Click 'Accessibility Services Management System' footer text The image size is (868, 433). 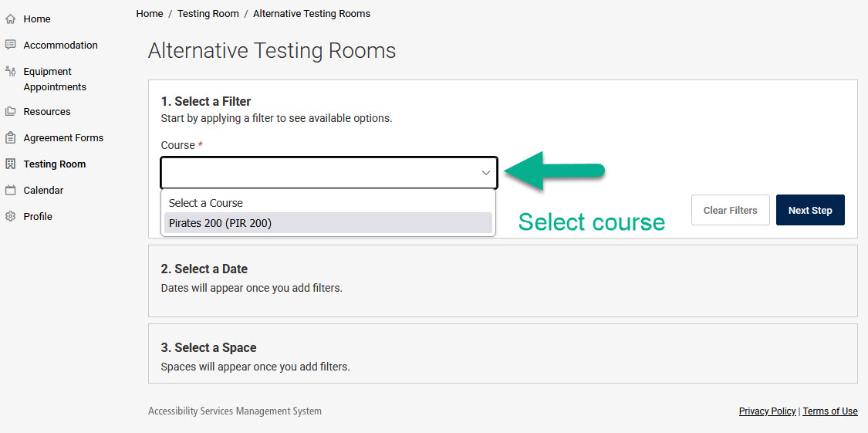click(235, 411)
